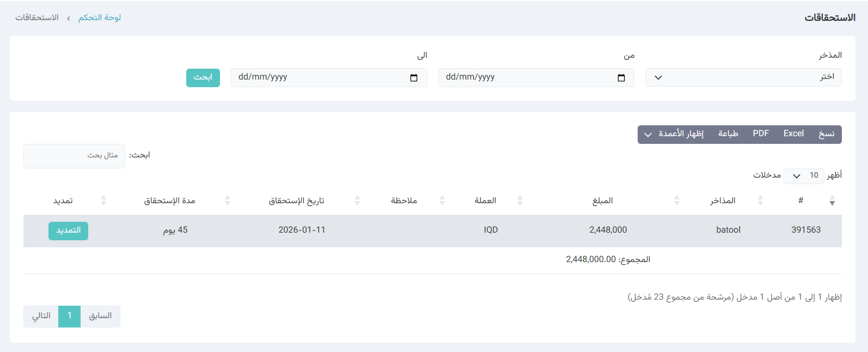Change entries-per-page dropdown showing 10

pyautogui.click(x=804, y=175)
